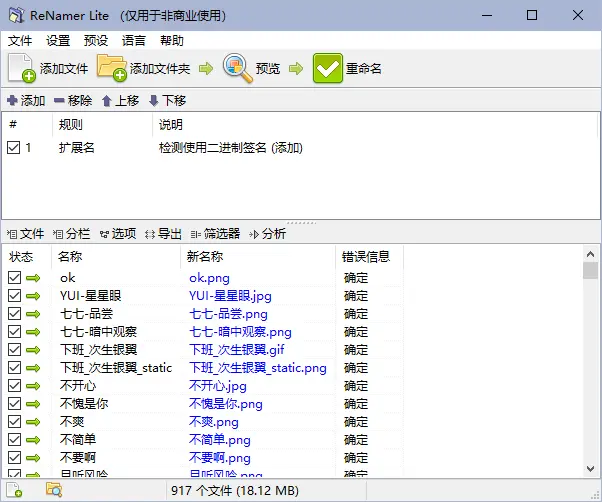Select new name YUI-星星眼.jpg
Screen dimensions: 602x502
point(230,296)
